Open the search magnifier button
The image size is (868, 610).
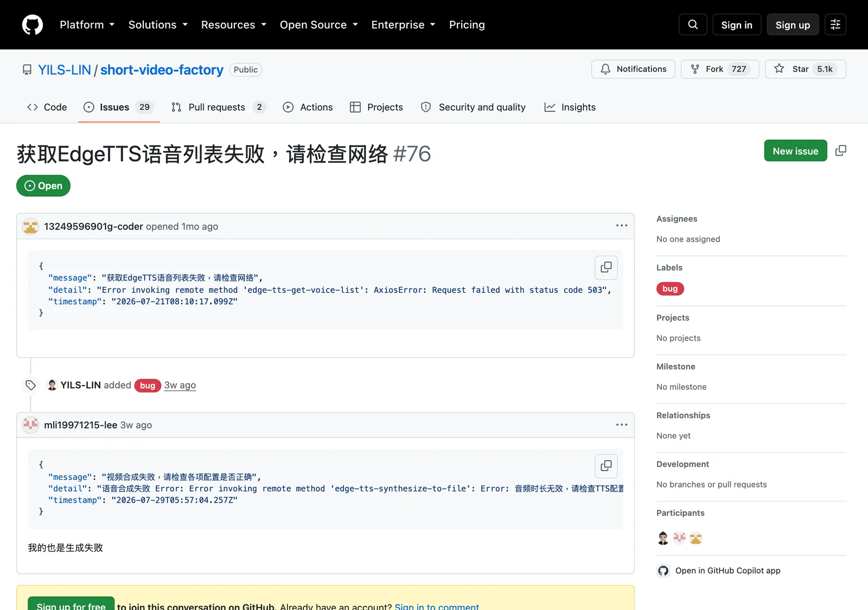pos(693,24)
